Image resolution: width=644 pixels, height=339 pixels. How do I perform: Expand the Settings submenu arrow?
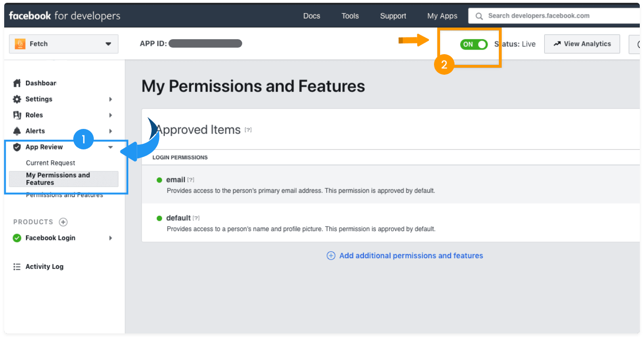coord(111,99)
